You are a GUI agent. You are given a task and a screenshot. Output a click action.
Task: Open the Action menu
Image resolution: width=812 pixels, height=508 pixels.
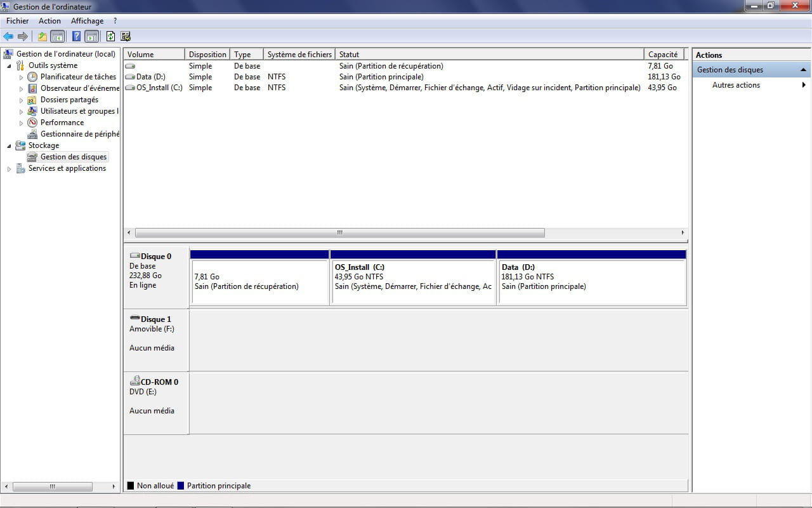[x=49, y=21]
